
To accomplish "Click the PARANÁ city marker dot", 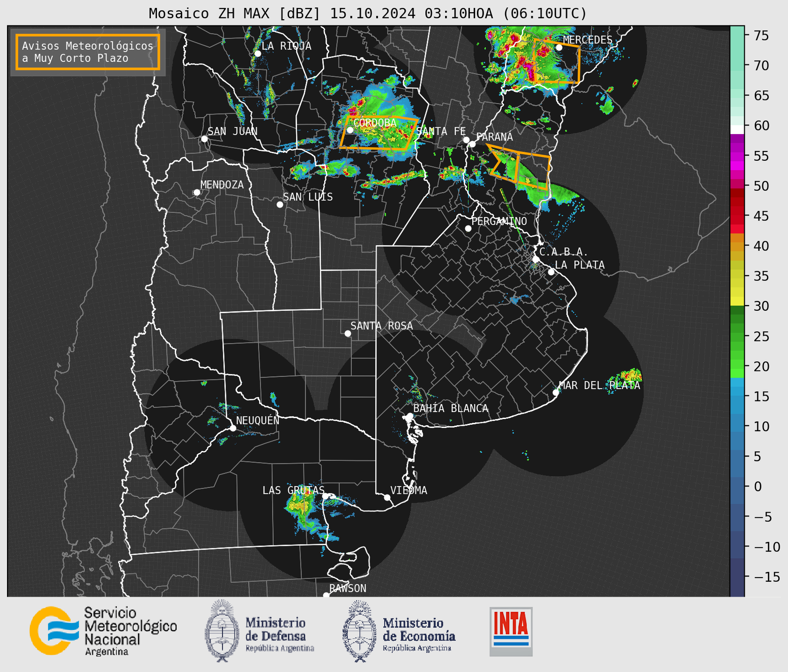I will (472, 144).
